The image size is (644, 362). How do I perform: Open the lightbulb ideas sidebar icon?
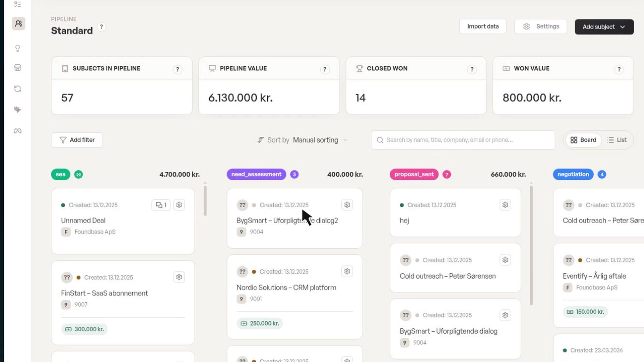click(x=18, y=48)
